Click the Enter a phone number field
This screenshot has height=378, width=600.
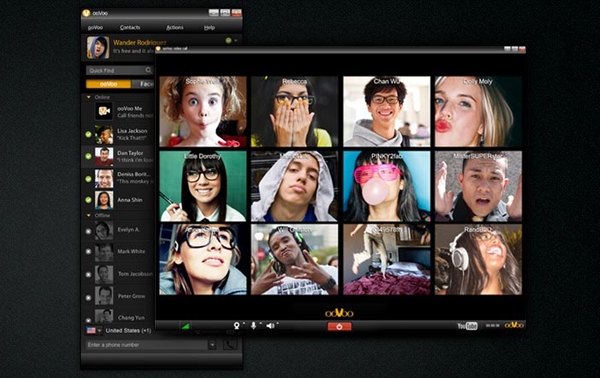tap(147, 345)
